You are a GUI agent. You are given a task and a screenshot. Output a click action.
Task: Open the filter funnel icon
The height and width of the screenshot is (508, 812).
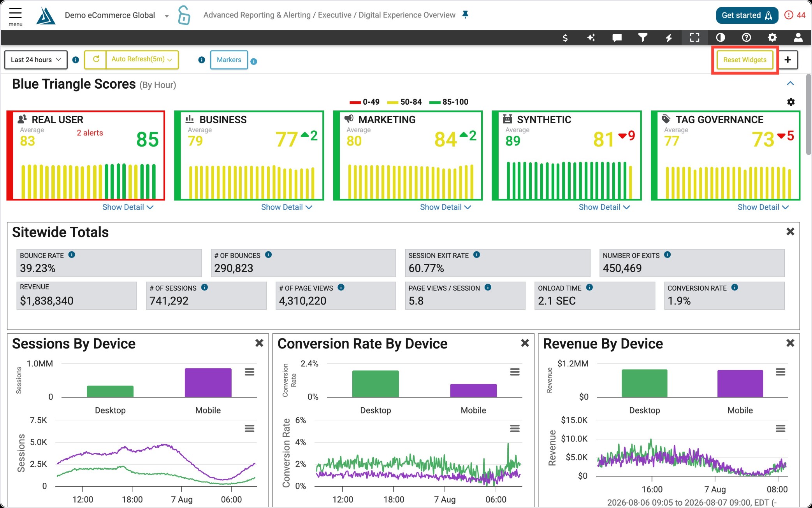click(643, 37)
